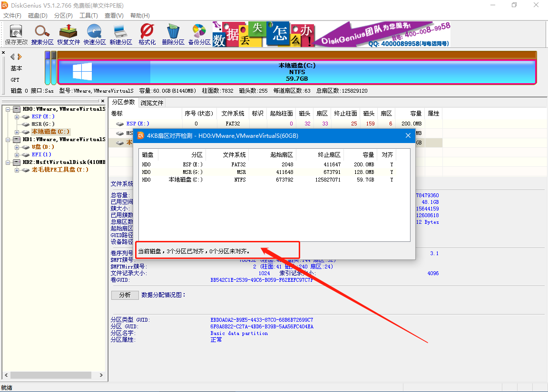The image size is (548, 392).
Task: Click ESP (E:) row in partition table
Action: point(275,124)
